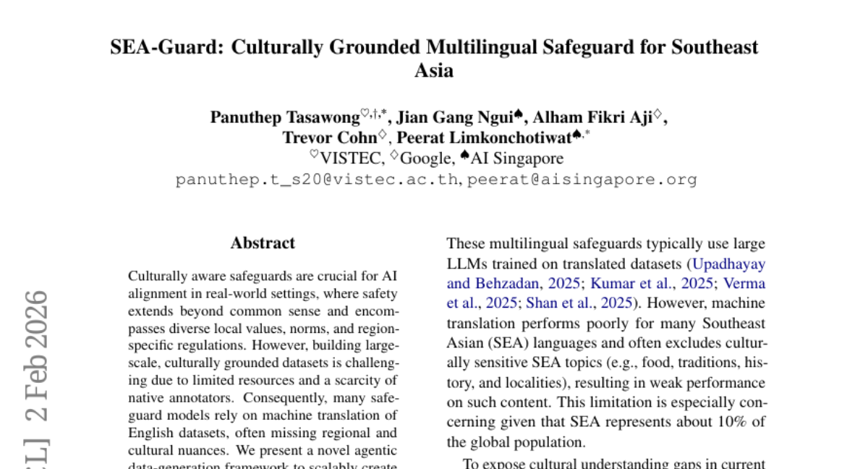Screen dimensions: 868x469
Task: Click the arXiv date stamp 2 Feb 2026
Action: tap(35, 355)
